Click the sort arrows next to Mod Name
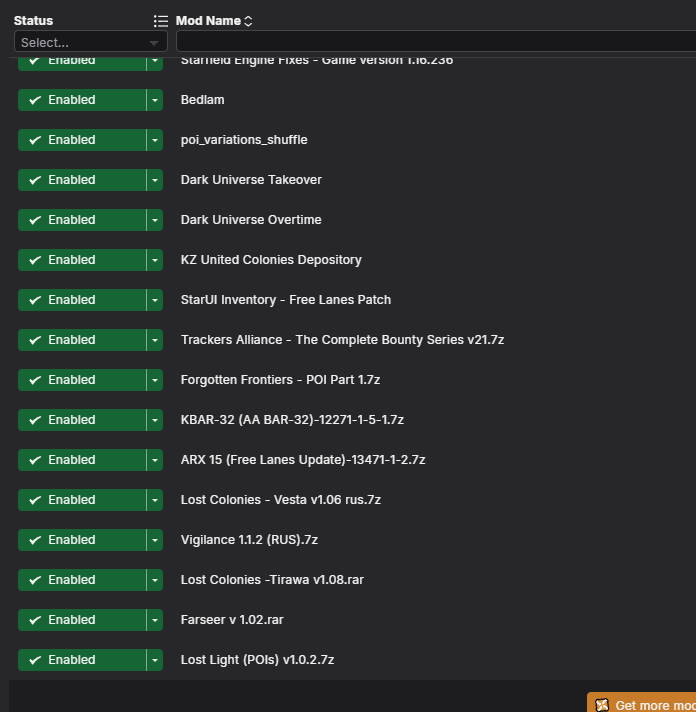This screenshot has height=712, width=696. [x=248, y=21]
